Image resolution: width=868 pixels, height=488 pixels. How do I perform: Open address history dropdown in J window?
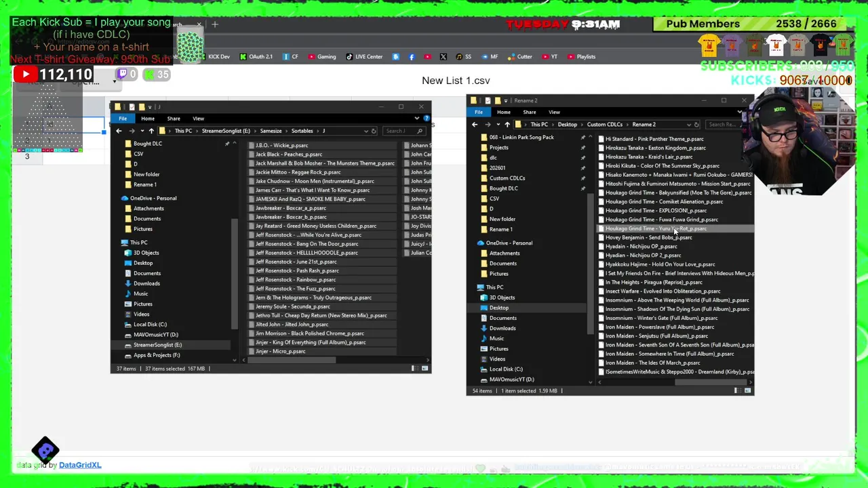366,131
